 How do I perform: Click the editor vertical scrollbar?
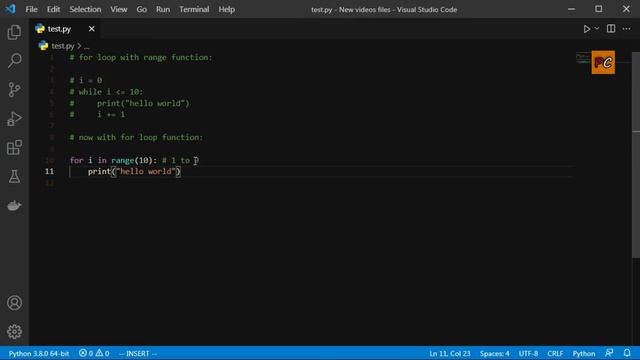[x=636, y=155]
